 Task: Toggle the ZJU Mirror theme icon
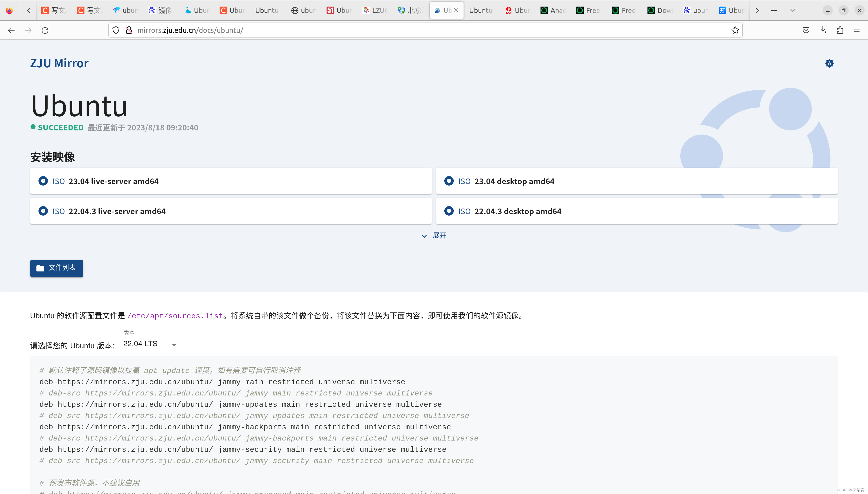[829, 63]
